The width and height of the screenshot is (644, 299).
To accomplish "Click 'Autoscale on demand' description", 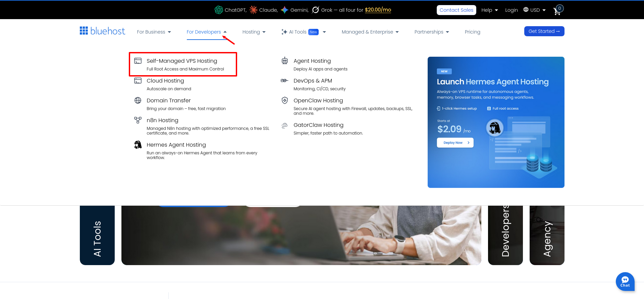I will coord(169,89).
